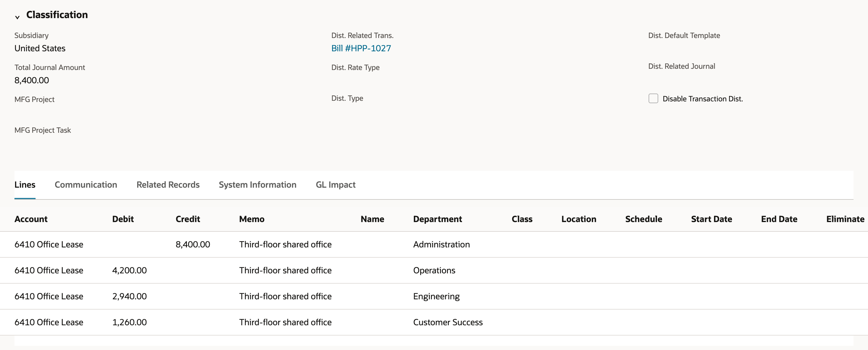Open the Bill #HPP-1027 link
The height and width of the screenshot is (350, 868).
[x=361, y=48]
